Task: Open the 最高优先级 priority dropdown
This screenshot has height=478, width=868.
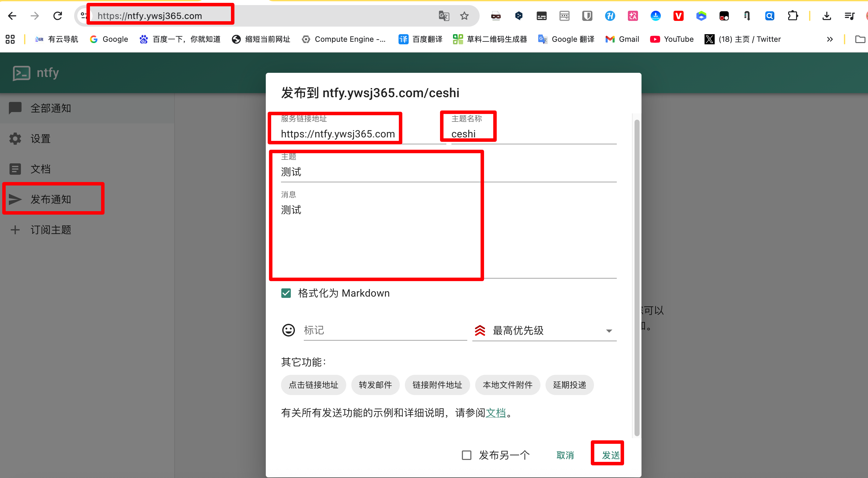Action: pyautogui.click(x=544, y=330)
